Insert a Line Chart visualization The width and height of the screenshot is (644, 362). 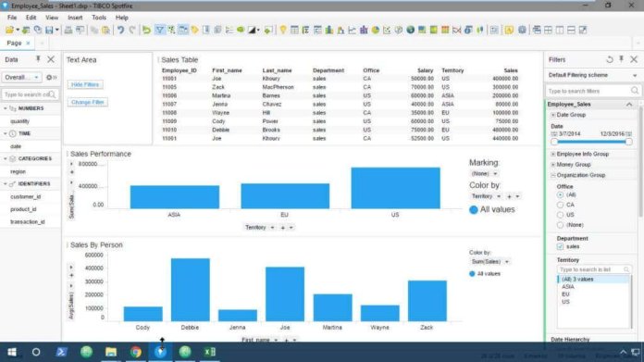352,30
